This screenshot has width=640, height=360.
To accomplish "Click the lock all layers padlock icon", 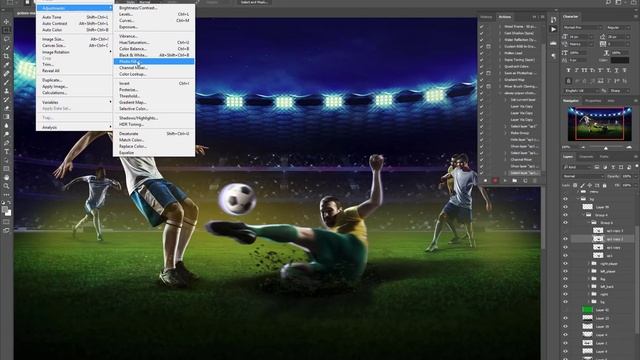I will 604,185.
